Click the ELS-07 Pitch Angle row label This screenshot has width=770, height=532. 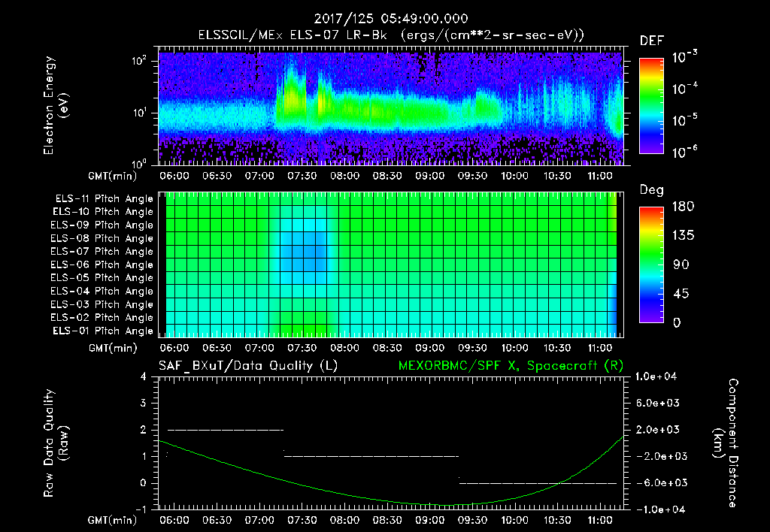click(x=102, y=252)
